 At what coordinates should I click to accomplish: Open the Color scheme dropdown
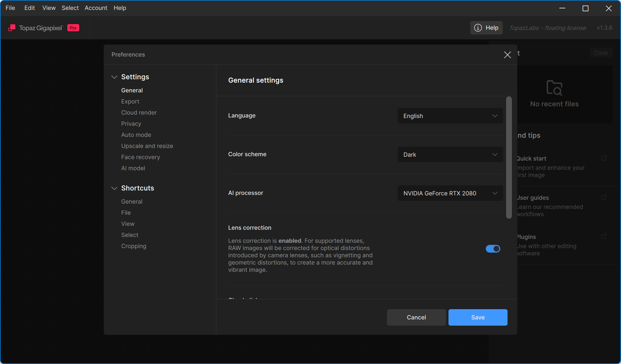point(450,154)
